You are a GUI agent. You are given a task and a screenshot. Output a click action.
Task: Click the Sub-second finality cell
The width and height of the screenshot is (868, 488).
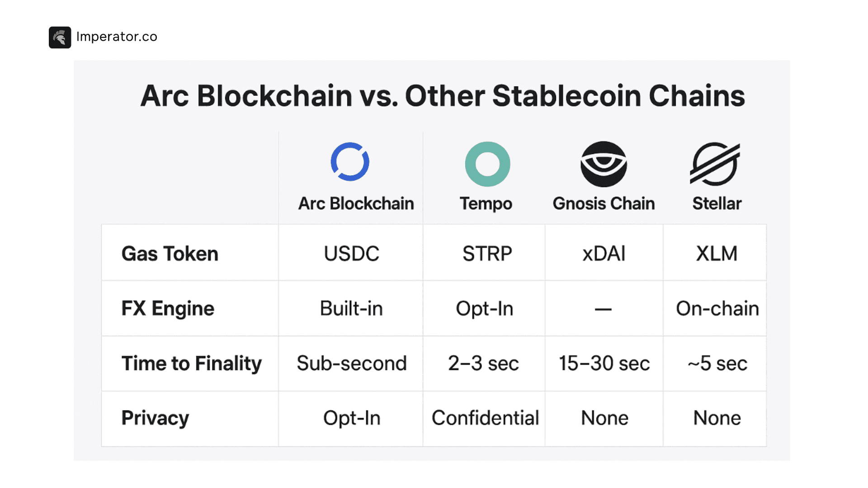tap(351, 364)
